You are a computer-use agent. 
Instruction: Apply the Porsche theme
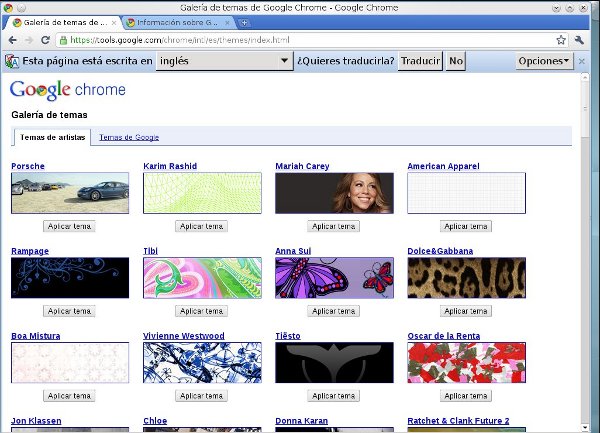(69, 226)
